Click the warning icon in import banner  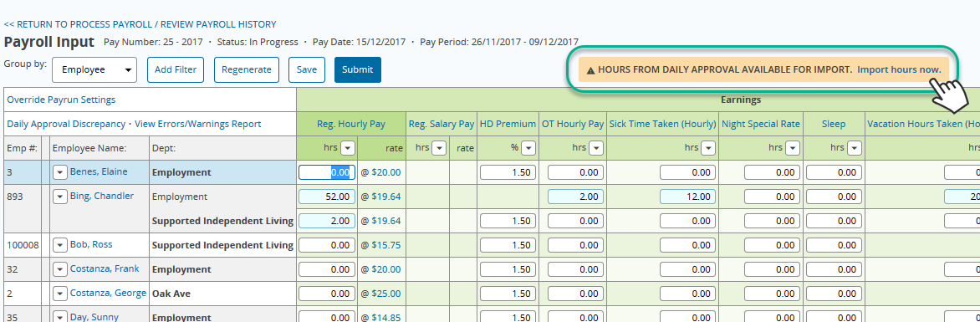(x=590, y=70)
